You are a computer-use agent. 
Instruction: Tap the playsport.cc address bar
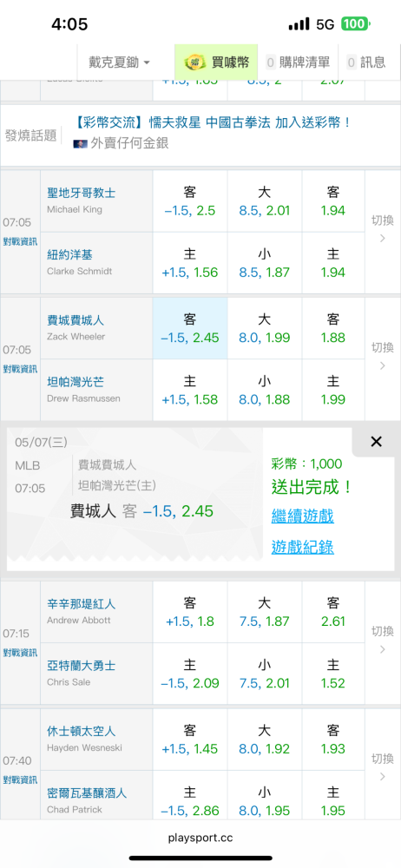[x=200, y=838]
